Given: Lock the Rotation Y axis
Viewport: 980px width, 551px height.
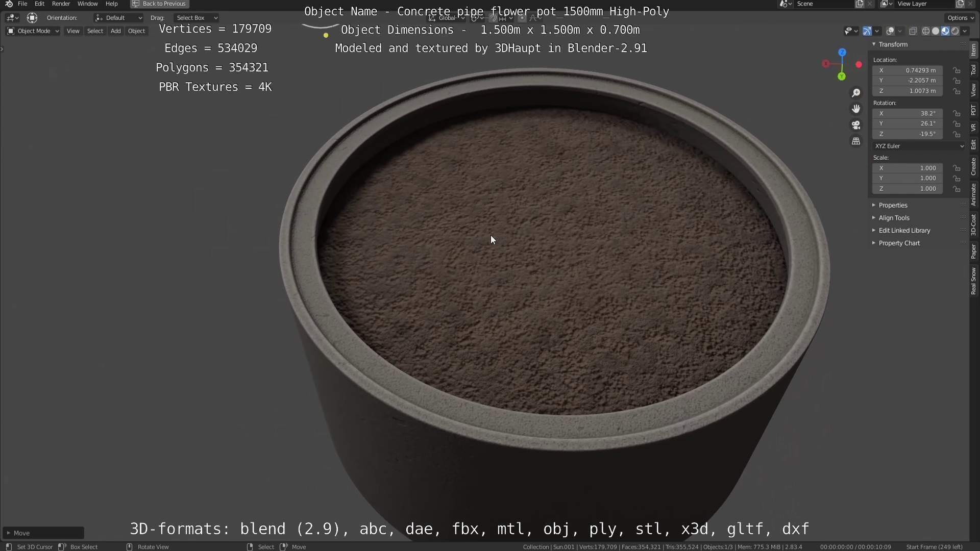Looking at the screenshot, I should pos(957,123).
